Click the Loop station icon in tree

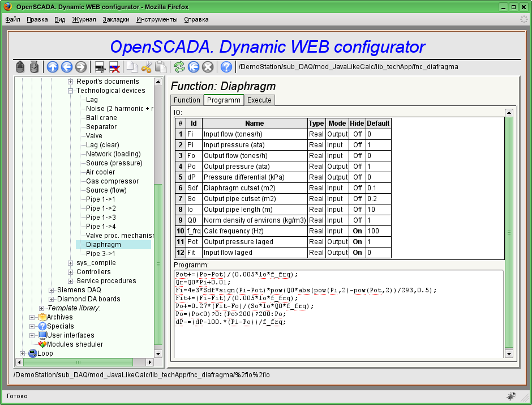point(33,353)
